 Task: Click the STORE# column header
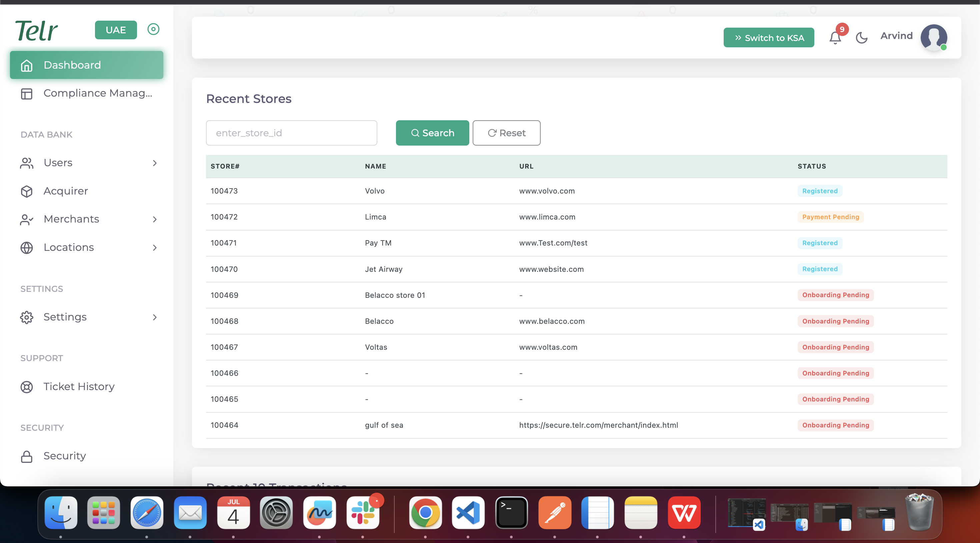click(x=225, y=166)
